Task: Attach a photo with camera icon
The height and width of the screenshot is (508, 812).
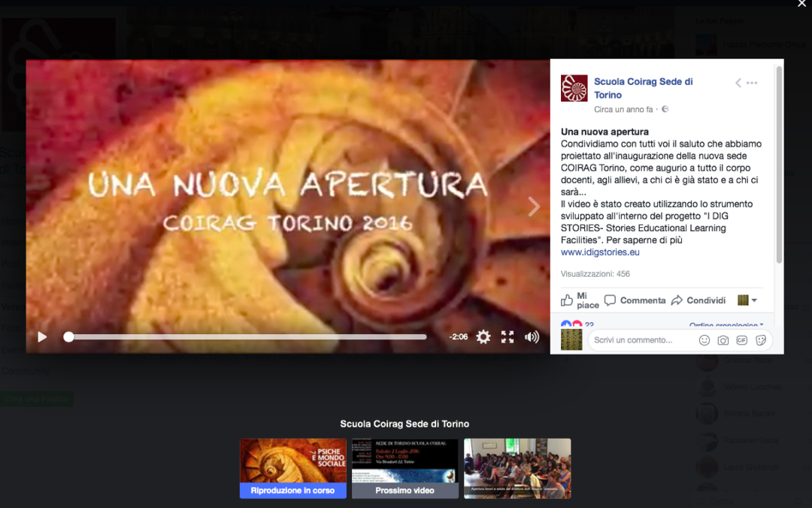Action: 723,340
